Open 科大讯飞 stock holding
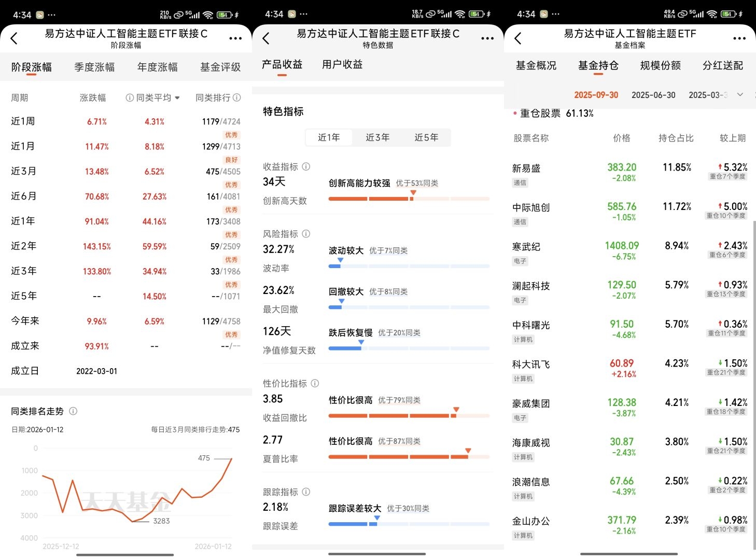 pos(629,370)
